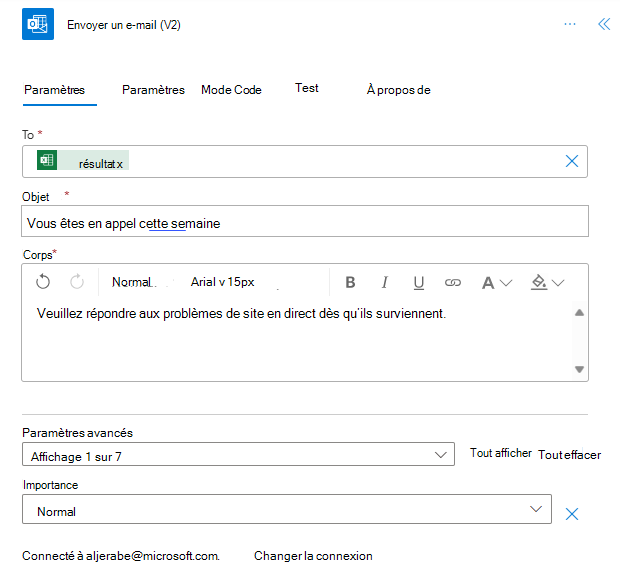Click the Objet subject field

coord(305,221)
